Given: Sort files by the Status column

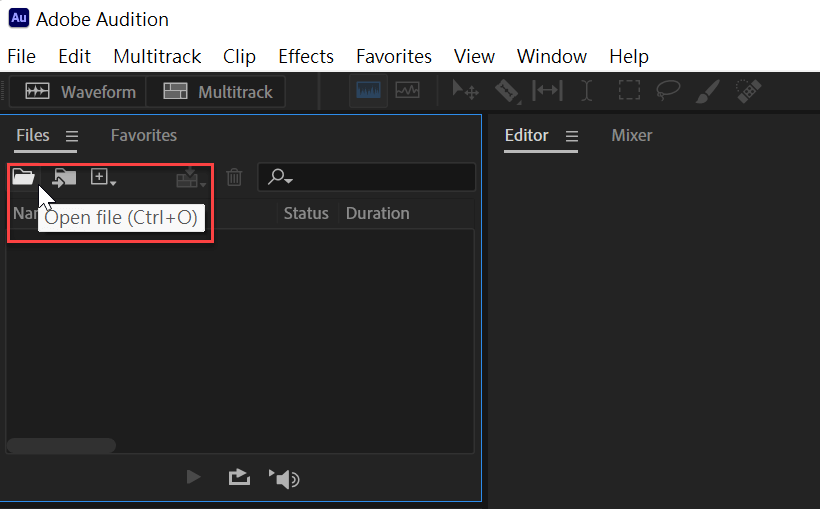Looking at the screenshot, I should click(x=306, y=213).
